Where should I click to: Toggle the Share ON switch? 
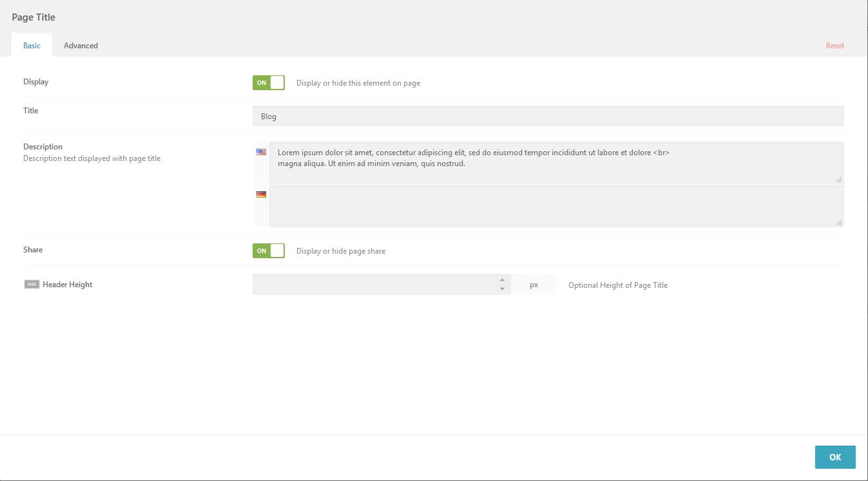click(269, 250)
